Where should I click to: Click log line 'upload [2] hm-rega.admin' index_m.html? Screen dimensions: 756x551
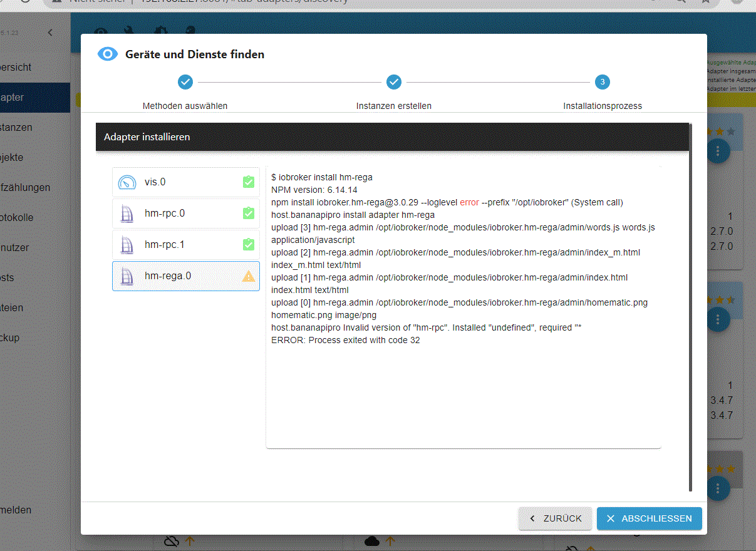[455, 259]
